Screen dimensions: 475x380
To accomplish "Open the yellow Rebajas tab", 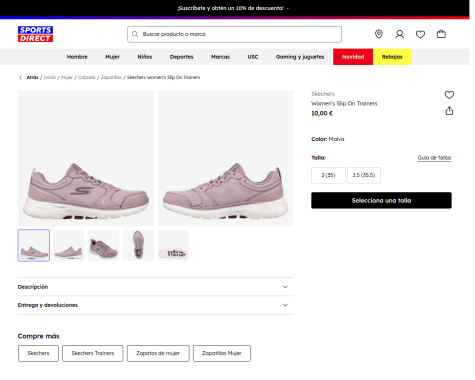I will [392, 57].
